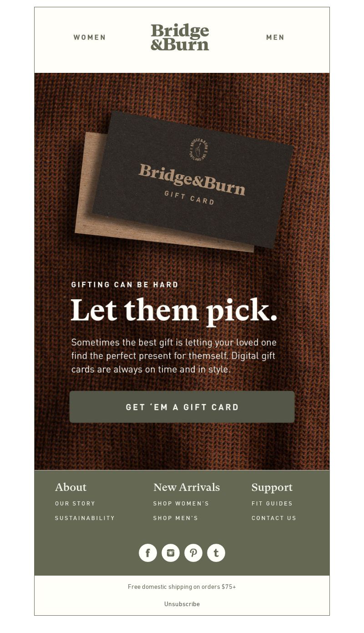The width and height of the screenshot is (364, 633).
Task: Follow the Shop Women's link
Action: [x=181, y=504]
